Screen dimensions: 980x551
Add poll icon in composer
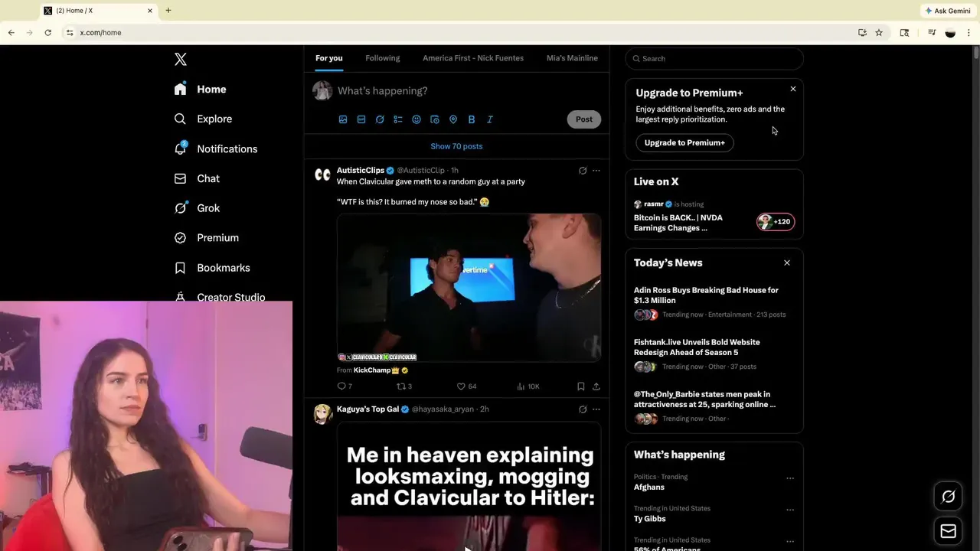(x=398, y=119)
